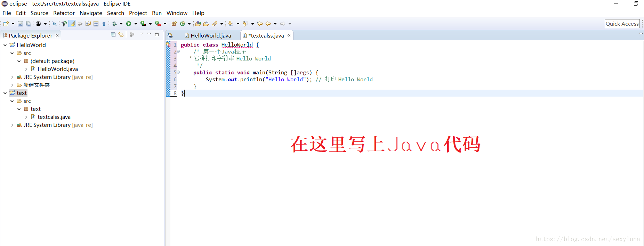This screenshot has width=644, height=246.
Task: Close the Package Explorer view tab
Action: (x=57, y=35)
